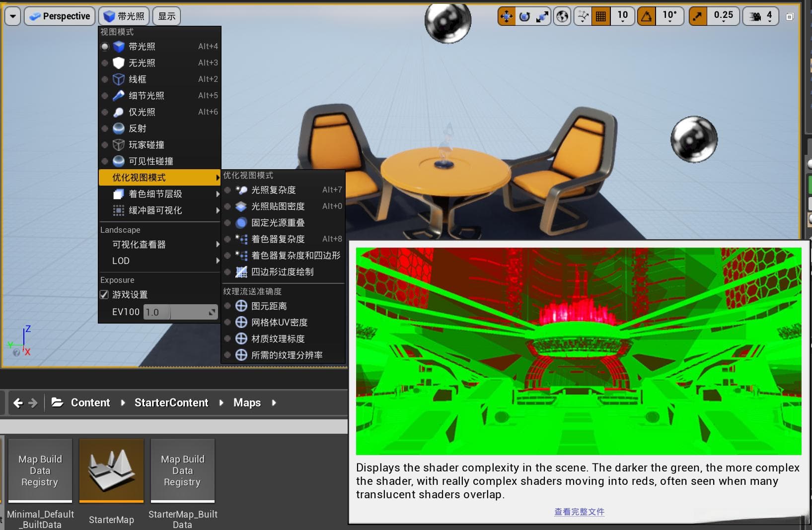Click the 可见性碰撞 visibility collision icon
This screenshot has height=530, width=812.
[x=119, y=161]
